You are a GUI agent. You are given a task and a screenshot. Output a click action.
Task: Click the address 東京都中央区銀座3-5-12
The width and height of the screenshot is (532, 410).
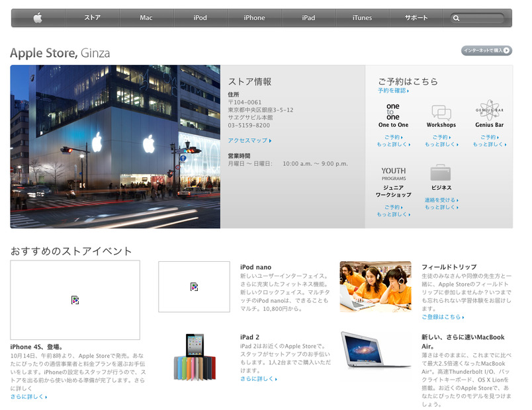pos(261,110)
